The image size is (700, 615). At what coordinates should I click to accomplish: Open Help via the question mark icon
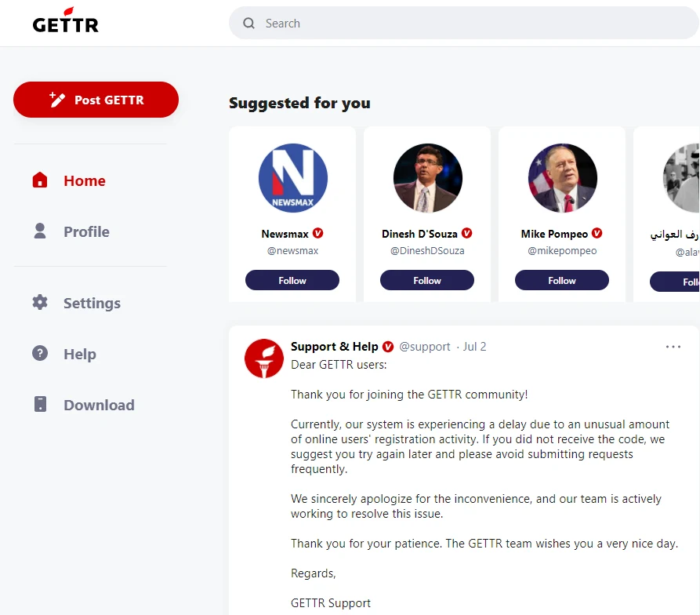click(x=40, y=354)
